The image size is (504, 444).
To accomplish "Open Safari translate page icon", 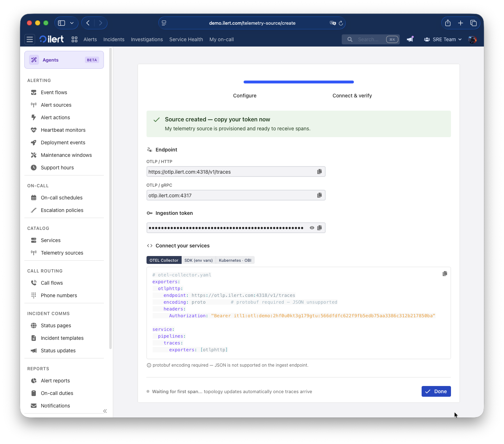I will pos(333,23).
